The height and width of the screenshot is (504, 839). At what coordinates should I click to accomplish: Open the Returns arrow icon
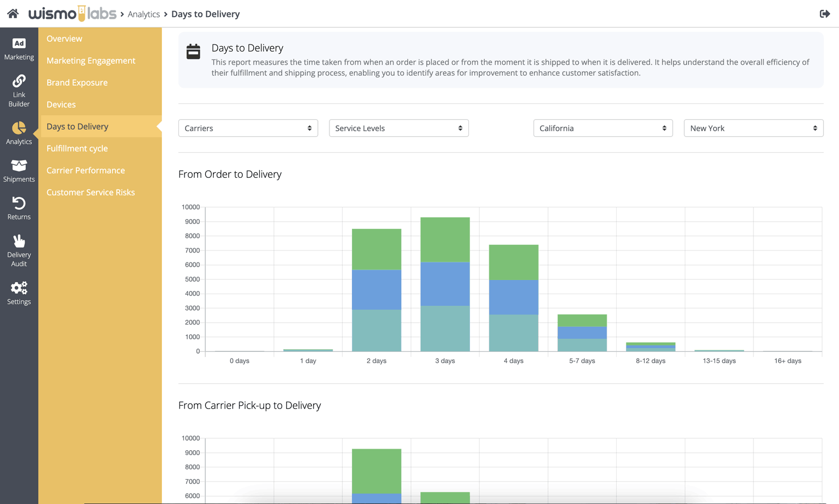click(19, 203)
